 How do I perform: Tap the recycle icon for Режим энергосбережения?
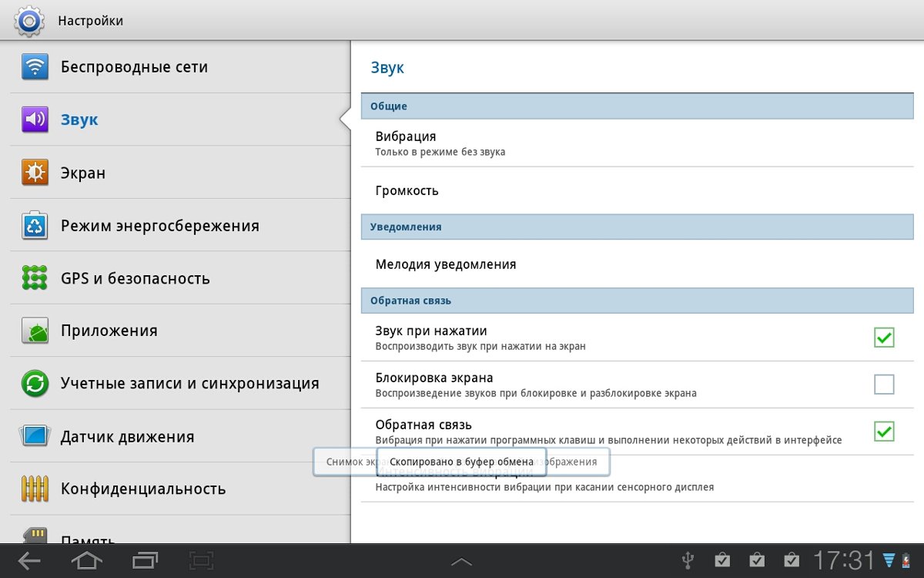point(35,226)
